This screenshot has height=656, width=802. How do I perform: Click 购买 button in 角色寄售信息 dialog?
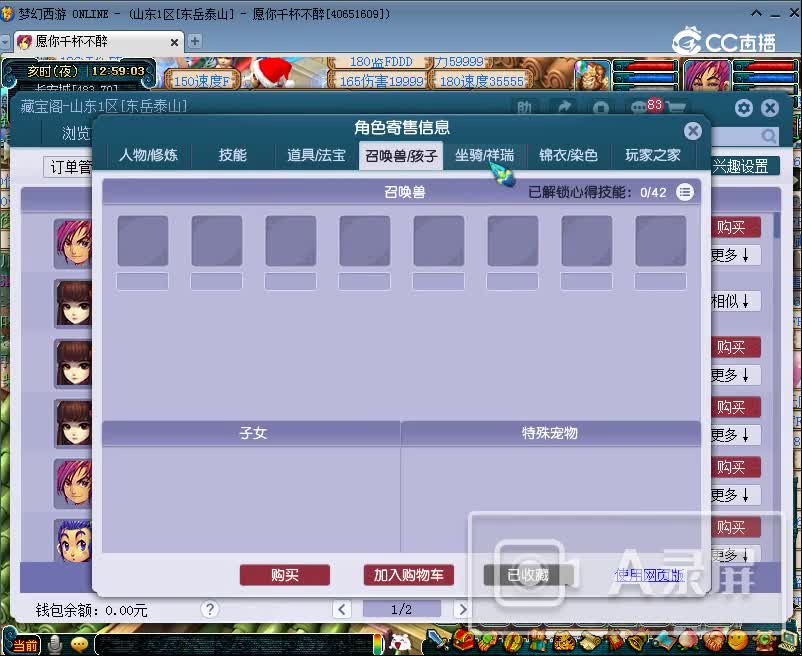pyautogui.click(x=284, y=575)
